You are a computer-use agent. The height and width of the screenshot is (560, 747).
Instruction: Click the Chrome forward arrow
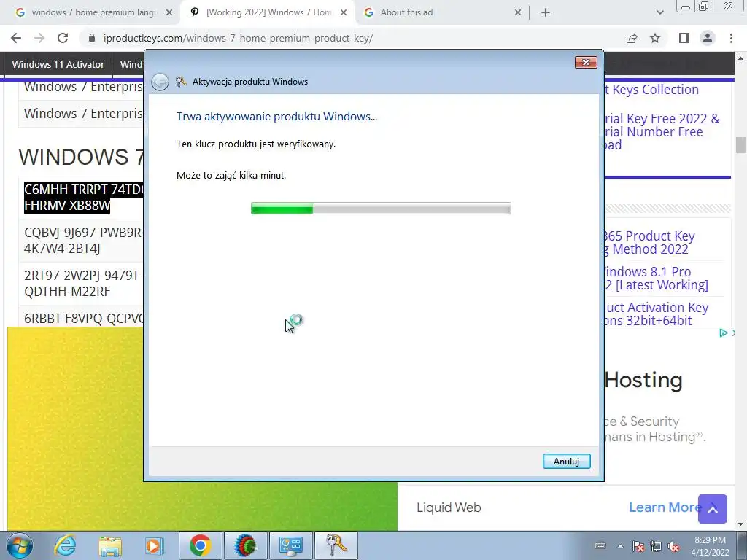click(x=39, y=38)
